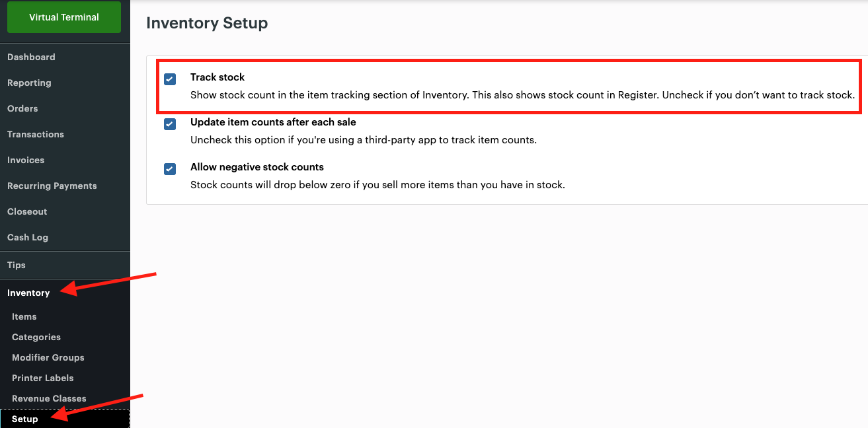Open Revenue Classes submenu item
The image size is (868, 428).
[49, 399]
